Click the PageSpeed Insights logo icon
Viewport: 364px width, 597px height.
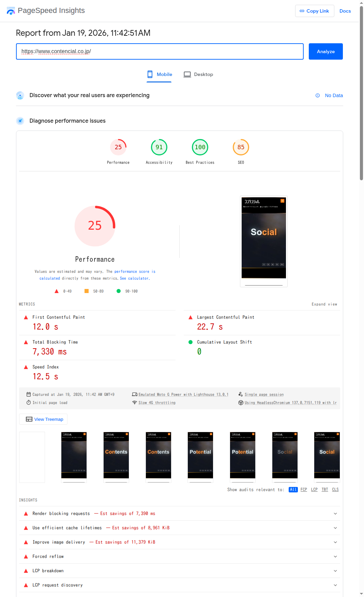point(11,11)
